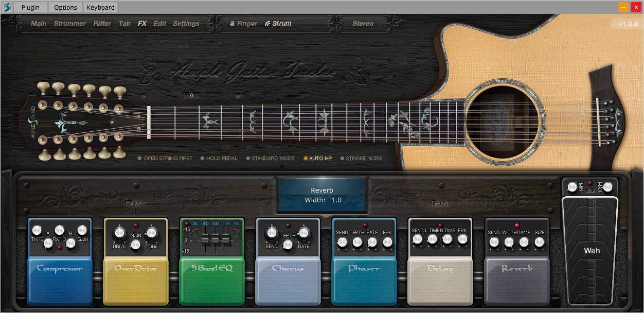Click the Compressor THRE knob

37,230
